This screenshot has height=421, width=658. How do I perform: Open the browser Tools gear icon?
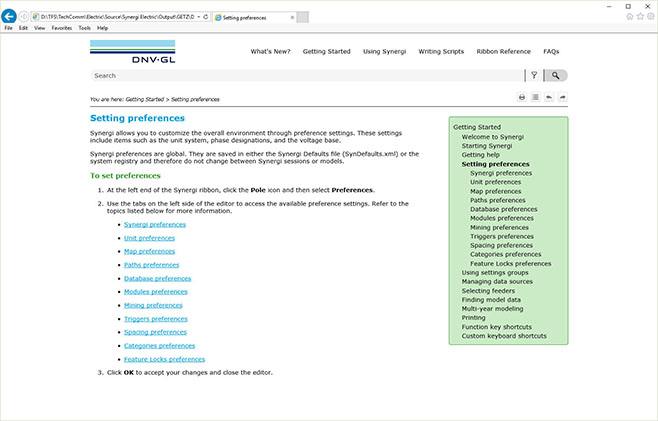click(x=650, y=16)
